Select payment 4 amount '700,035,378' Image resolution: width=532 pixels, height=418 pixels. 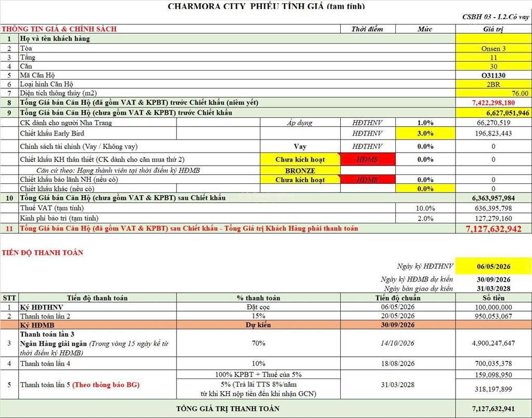(494, 363)
